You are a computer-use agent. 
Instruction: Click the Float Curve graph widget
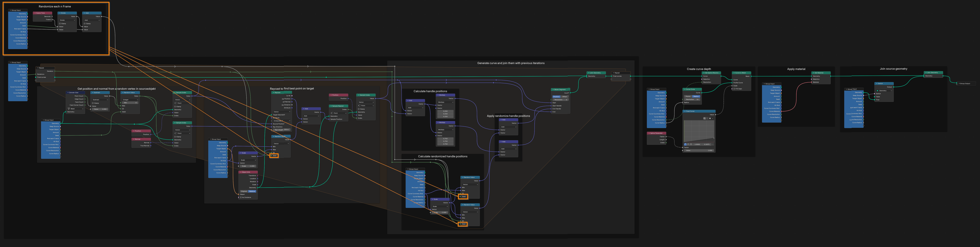(x=699, y=131)
